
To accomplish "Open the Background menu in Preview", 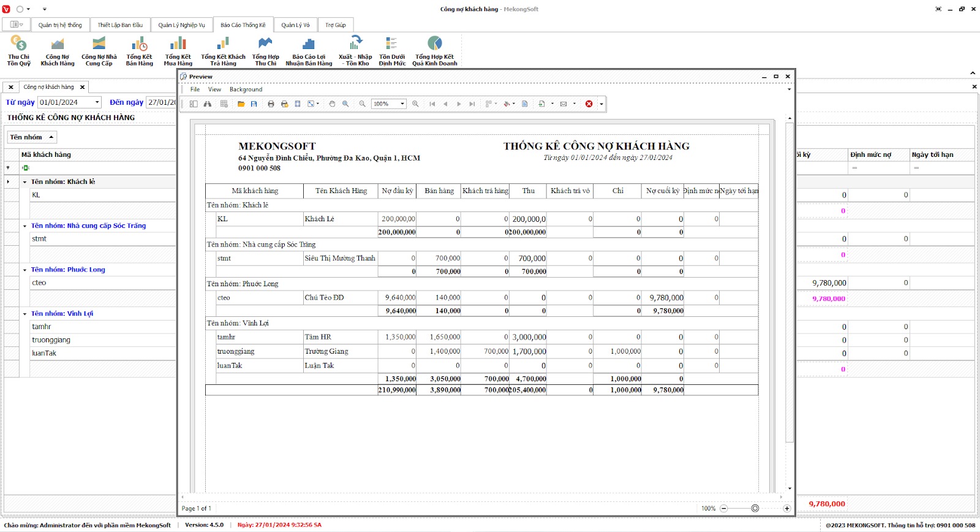I will pyautogui.click(x=246, y=89).
